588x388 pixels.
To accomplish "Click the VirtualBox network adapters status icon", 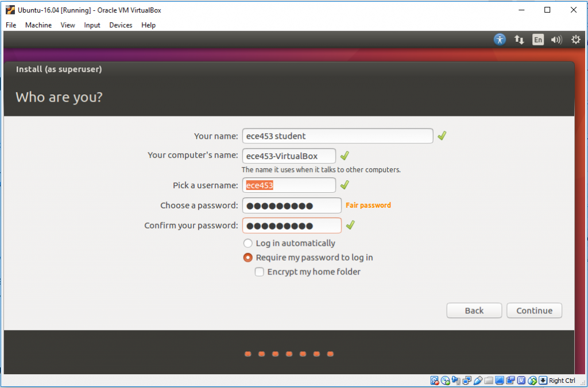I will (x=467, y=381).
